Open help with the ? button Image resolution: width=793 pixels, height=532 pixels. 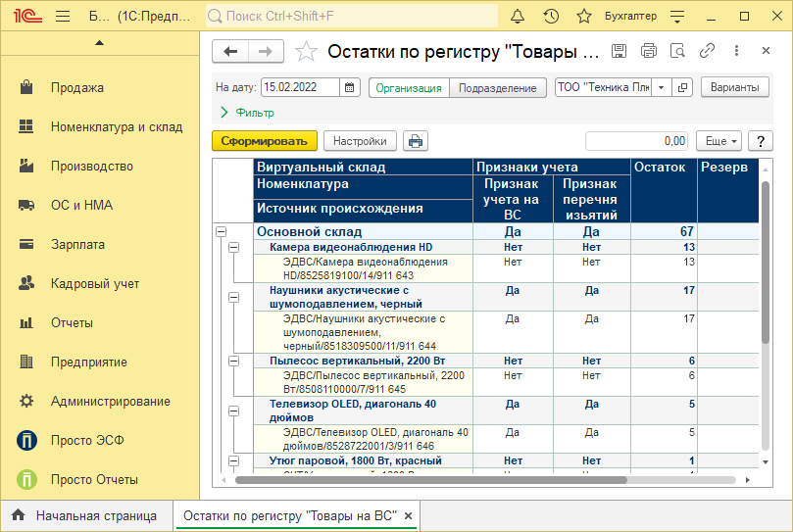(x=761, y=141)
